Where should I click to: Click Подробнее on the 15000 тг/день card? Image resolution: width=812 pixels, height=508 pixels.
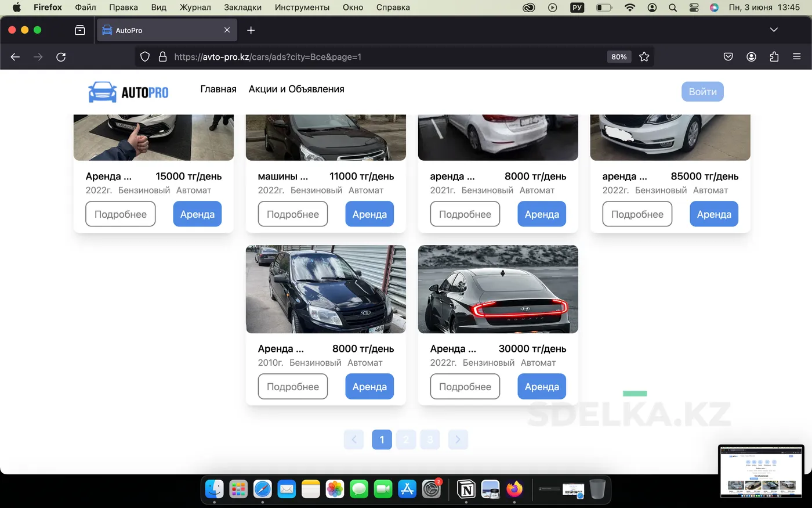tap(121, 214)
